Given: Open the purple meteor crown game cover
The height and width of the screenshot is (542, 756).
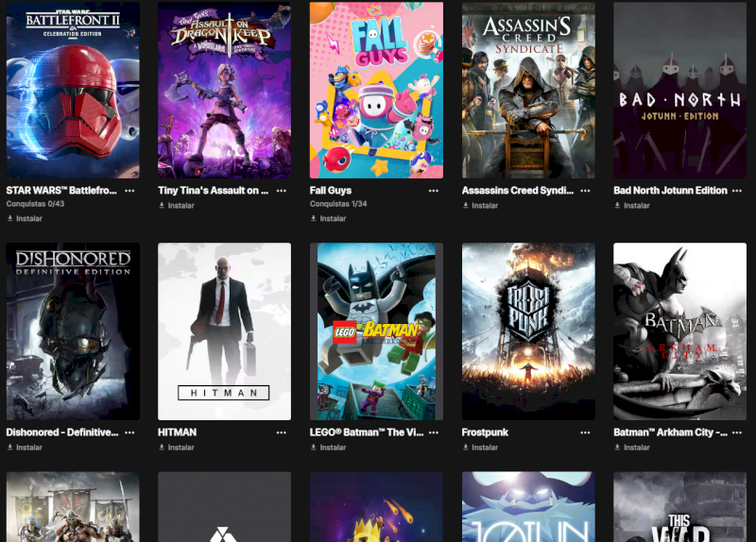Looking at the screenshot, I should click(376, 507).
